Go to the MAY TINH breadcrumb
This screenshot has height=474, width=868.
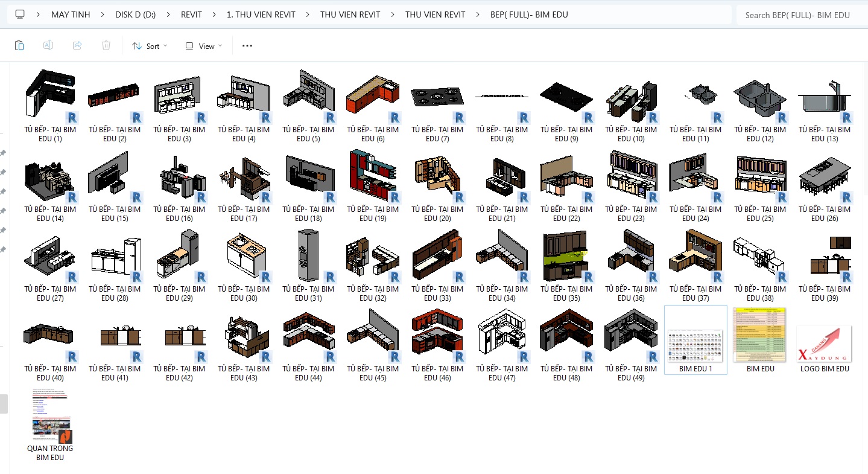(x=71, y=14)
